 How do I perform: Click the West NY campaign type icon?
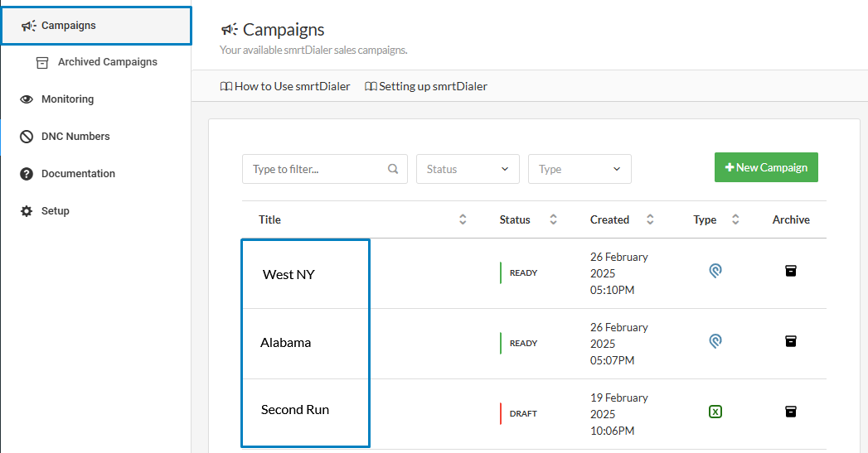click(715, 271)
